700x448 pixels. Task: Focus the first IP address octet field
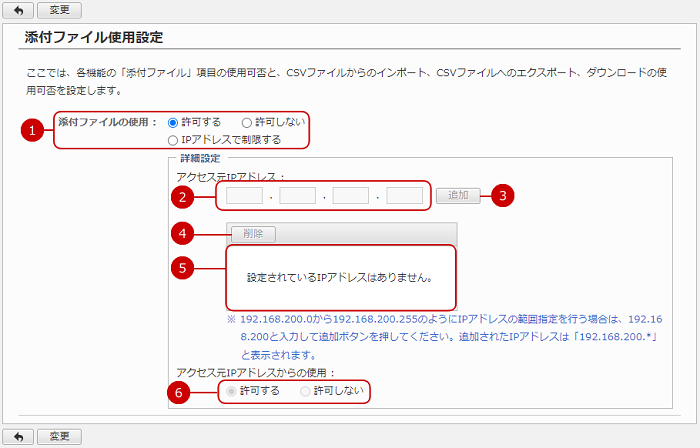pyautogui.click(x=244, y=196)
